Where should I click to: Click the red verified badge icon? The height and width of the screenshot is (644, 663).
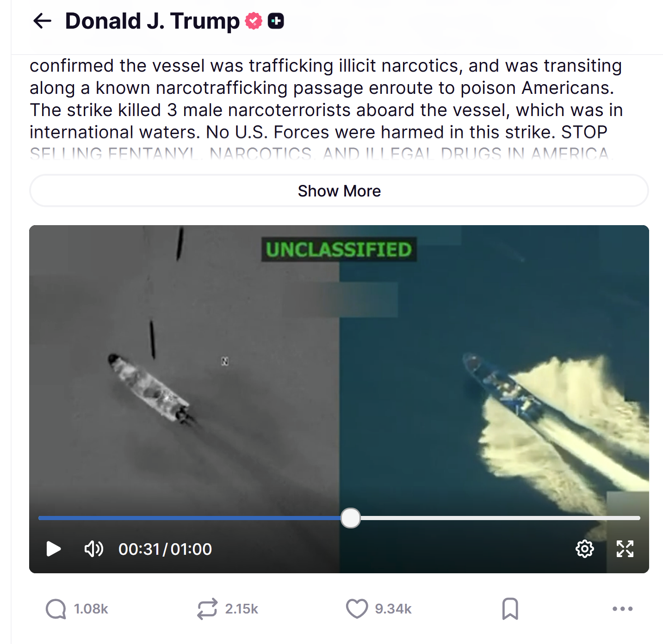point(254,21)
